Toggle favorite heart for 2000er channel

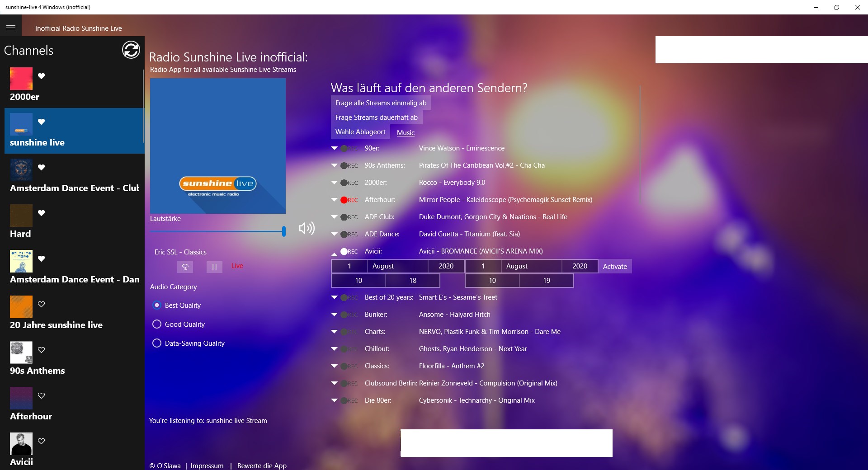[42, 76]
